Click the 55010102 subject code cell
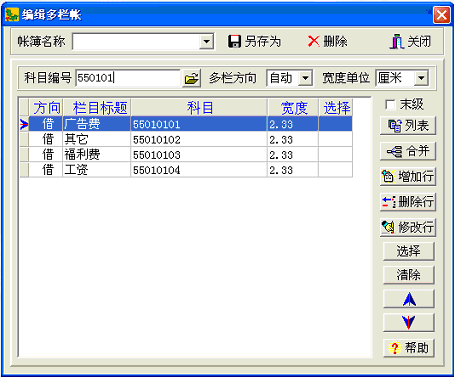The image size is (454, 377). (199, 139)
